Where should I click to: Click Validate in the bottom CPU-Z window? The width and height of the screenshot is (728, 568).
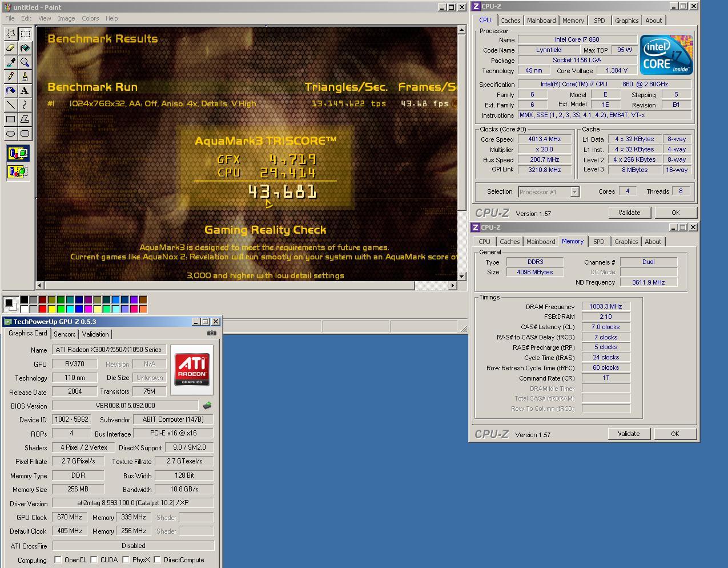(x=629, y=434)
